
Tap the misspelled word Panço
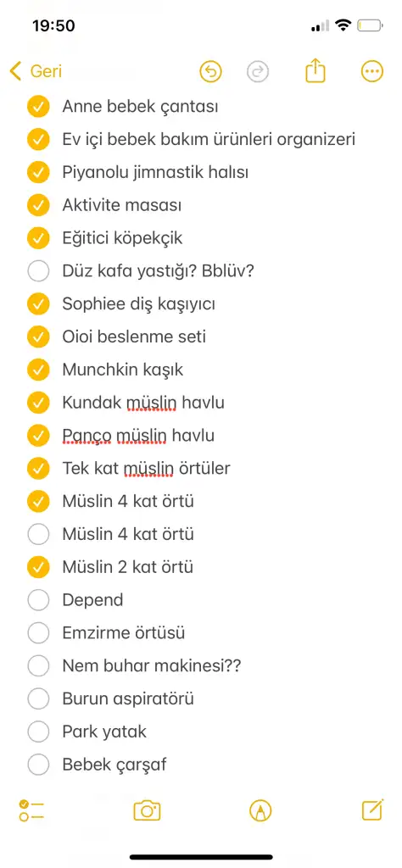87,437
